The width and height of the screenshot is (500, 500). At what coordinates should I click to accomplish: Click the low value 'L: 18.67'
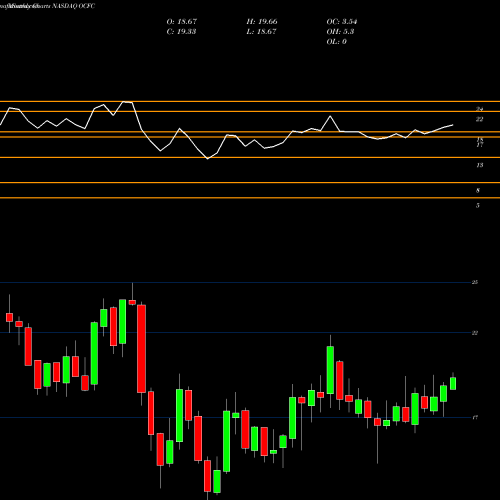[262, 32]
